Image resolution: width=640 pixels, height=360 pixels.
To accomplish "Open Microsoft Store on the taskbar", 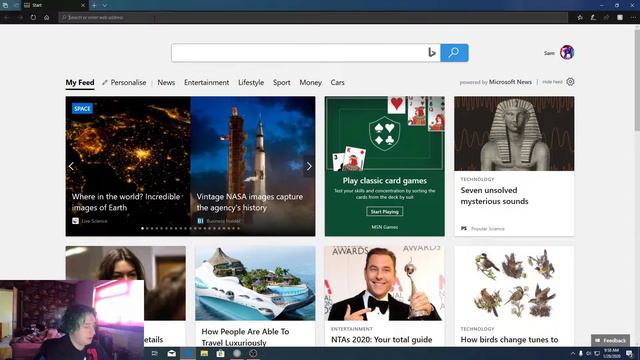I will tap(220, 353).
